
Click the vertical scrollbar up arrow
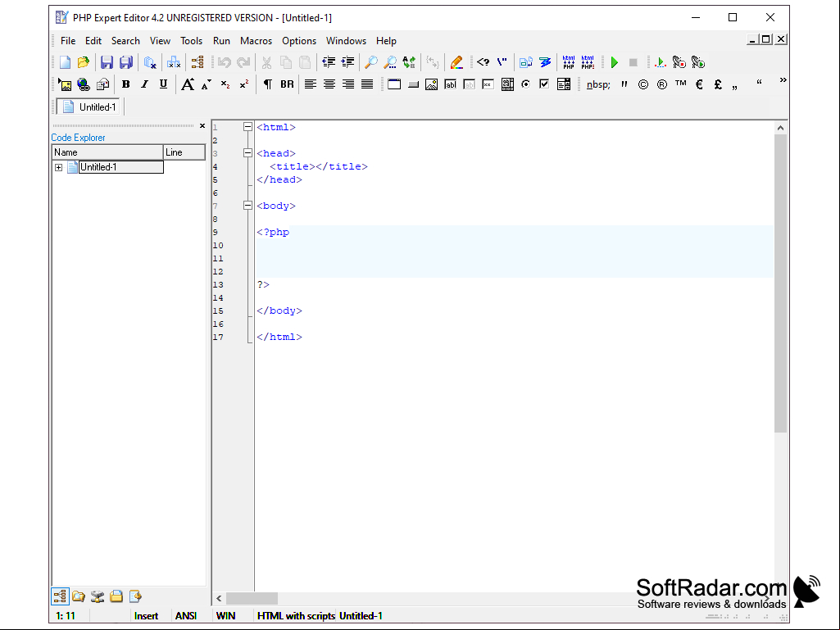[780, 128]
